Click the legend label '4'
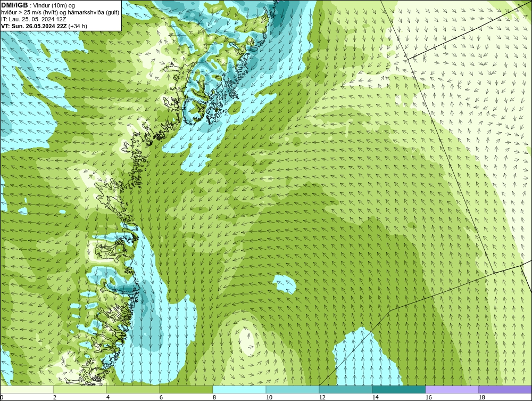532x401 pixels. point(108,397)
